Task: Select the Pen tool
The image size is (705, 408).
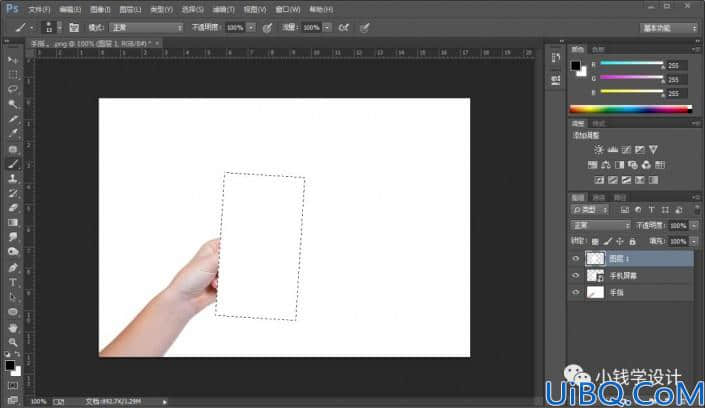Action: pyautogui.click(x=13, y=268)
